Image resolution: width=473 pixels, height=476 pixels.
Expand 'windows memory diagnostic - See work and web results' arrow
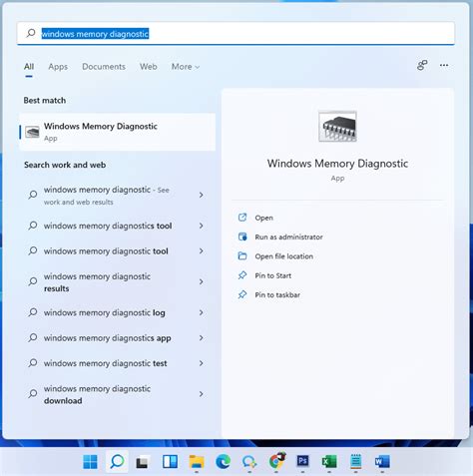click(x=201, y=195)
